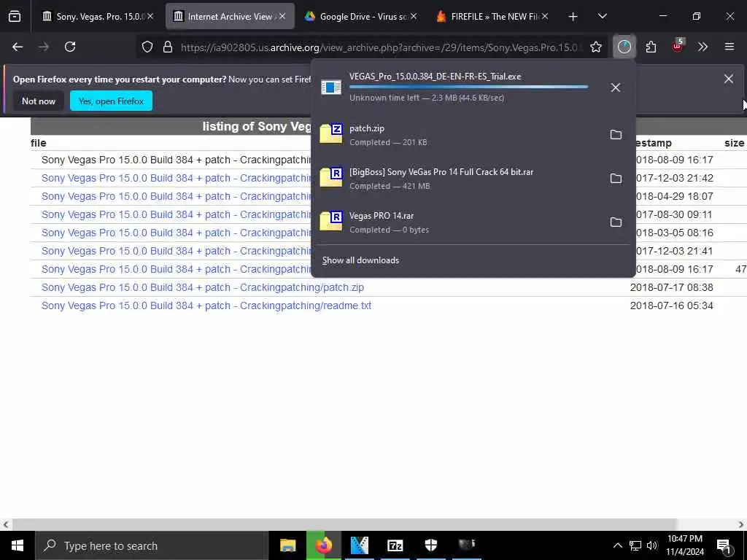Open 7-Zip from the taskbar
The height and width of the screenshot is (560, 747).
click(x=395, y=545)
